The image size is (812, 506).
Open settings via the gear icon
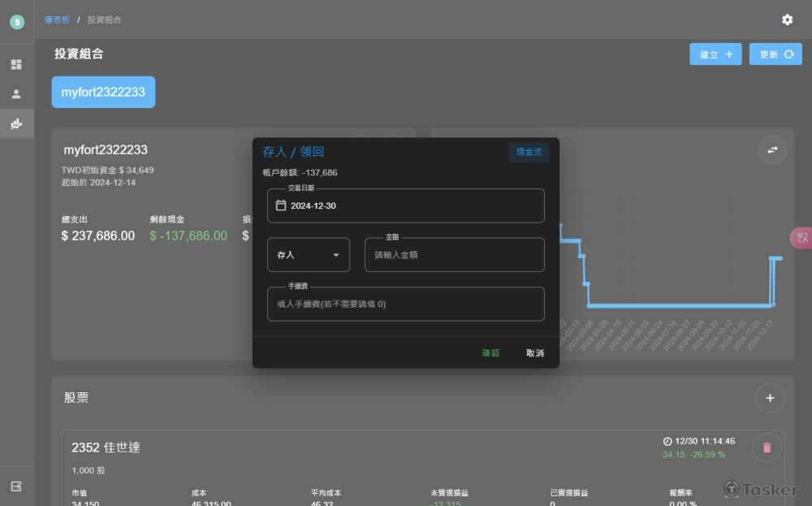(787, 19)
